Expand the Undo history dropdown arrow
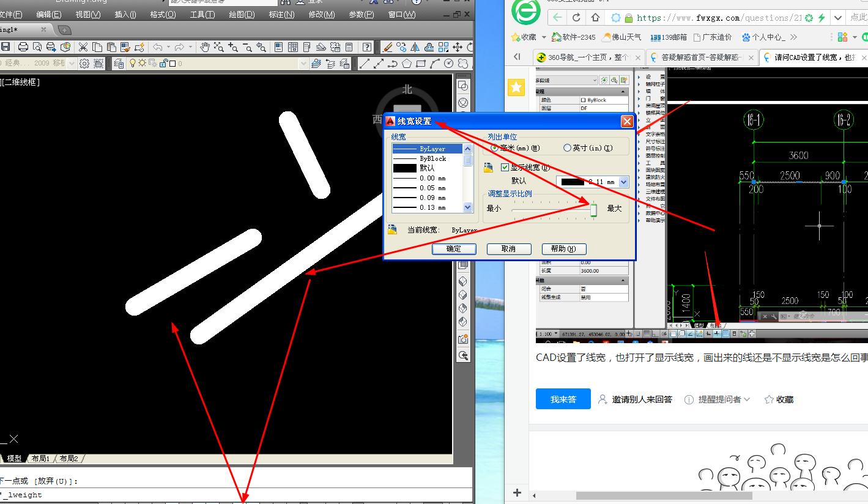The width and height of the screenshot is (868, 504). pos(168,47)
